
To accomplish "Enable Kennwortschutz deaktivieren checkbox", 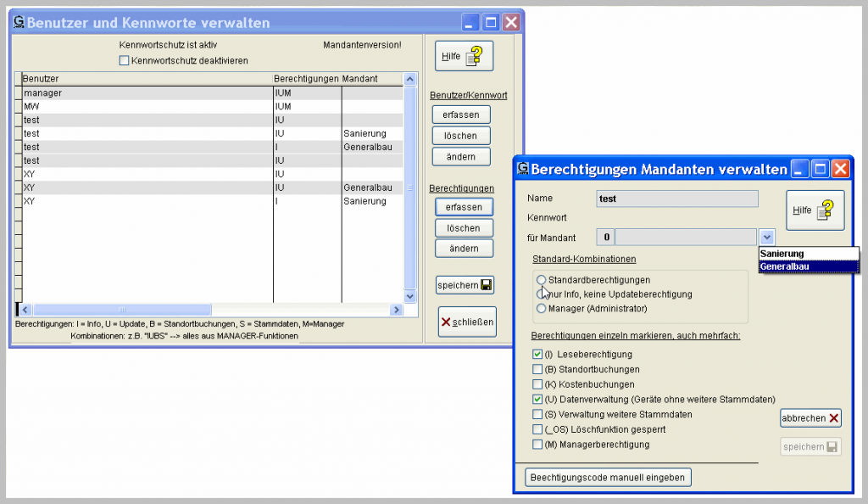I will 125,60.
